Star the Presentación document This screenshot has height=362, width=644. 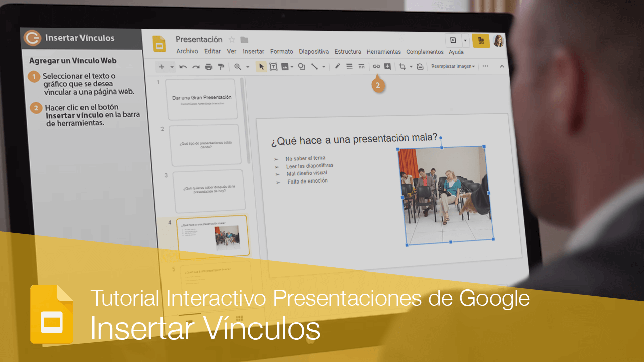(x=232, y=40)
